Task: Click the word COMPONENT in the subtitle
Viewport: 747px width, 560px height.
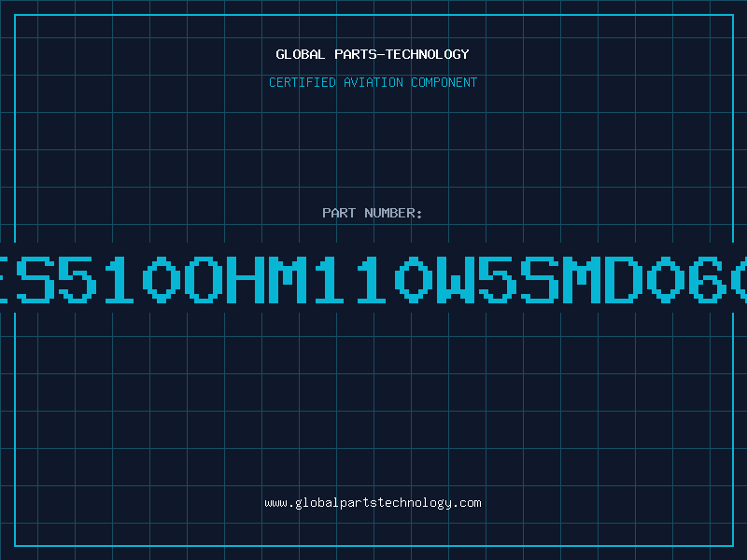Action: (444, 82)
